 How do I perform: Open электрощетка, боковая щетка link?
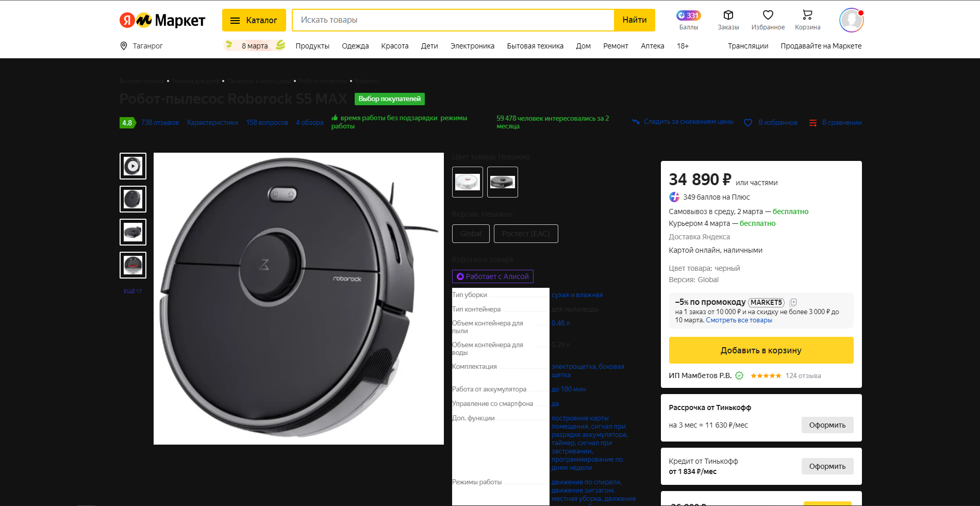tap(588, 371)
